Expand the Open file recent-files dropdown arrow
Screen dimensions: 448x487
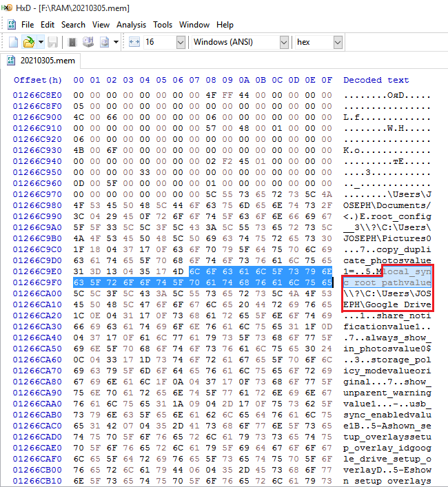point(41,42)
